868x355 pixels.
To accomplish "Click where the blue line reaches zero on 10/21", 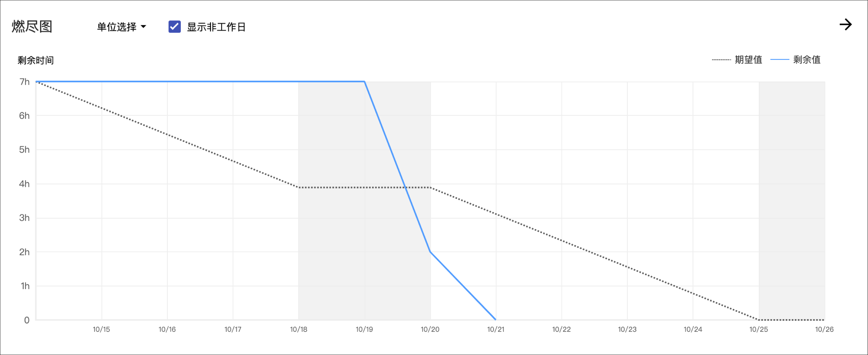I will tap(496, 319).
